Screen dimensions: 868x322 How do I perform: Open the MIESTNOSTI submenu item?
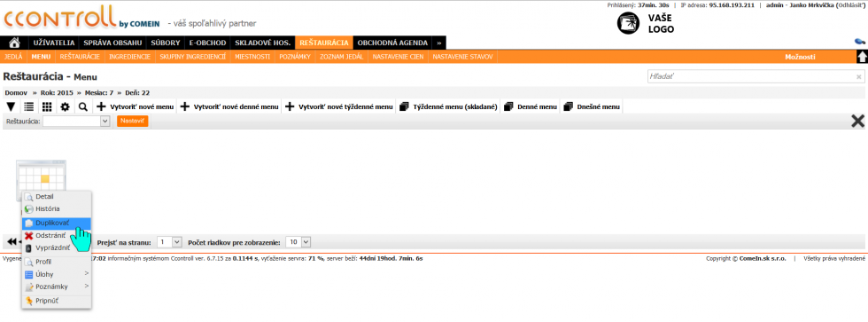pyautogui.click(x=252, y=57)
